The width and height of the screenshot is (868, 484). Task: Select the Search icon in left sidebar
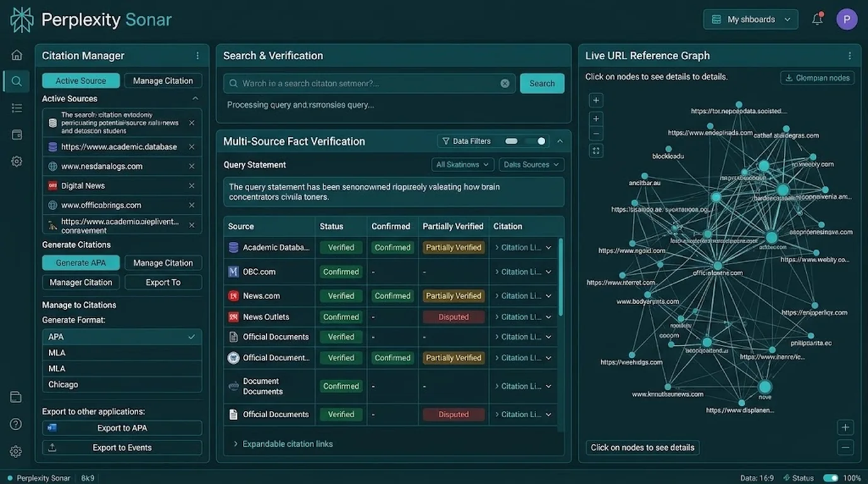[x=17, y=81]
